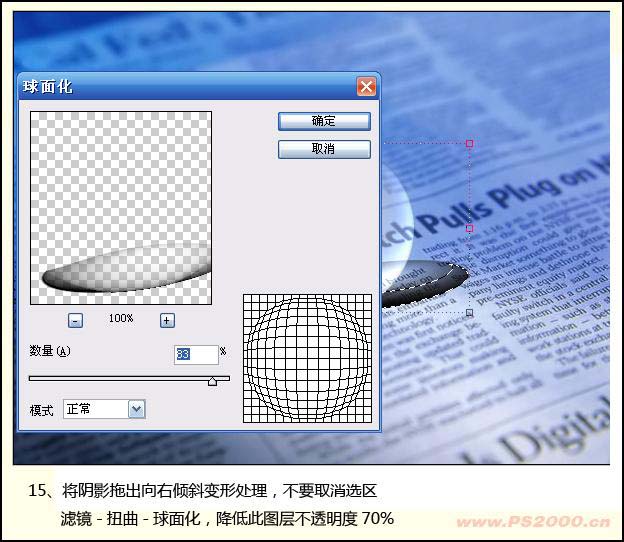Zoom out preview with minus button
The height and width of the screenshot is (542, 624).
click(x=76, y=320)
